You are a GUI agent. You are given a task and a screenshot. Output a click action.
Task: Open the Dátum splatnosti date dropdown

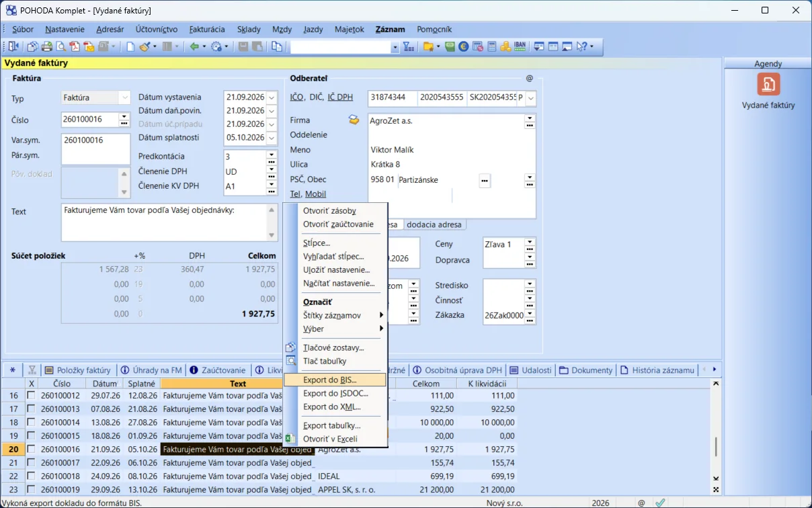coord(272,138)
